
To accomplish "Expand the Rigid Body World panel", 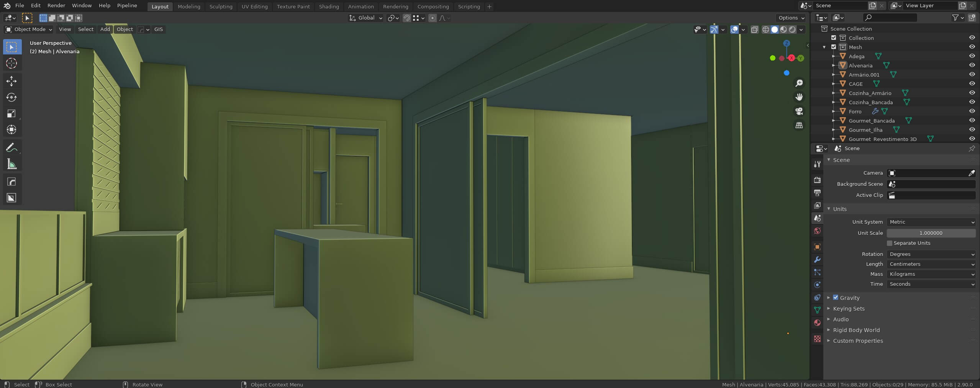I will coord(856,330).
